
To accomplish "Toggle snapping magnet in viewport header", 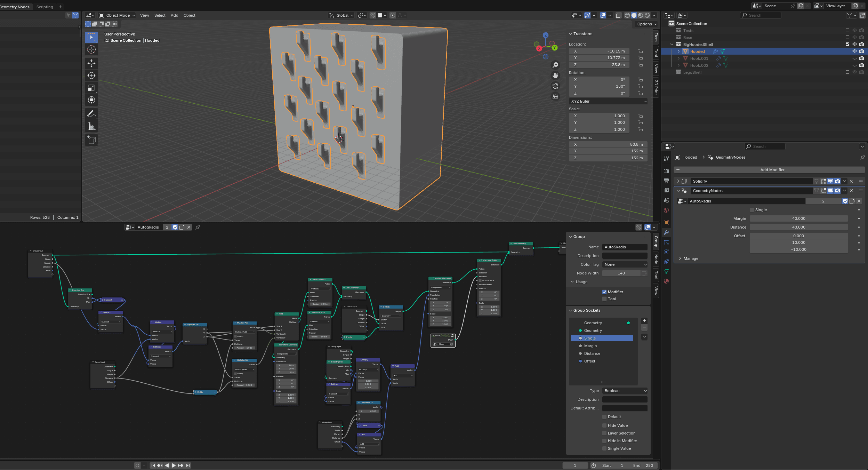I will pos(372,15).
